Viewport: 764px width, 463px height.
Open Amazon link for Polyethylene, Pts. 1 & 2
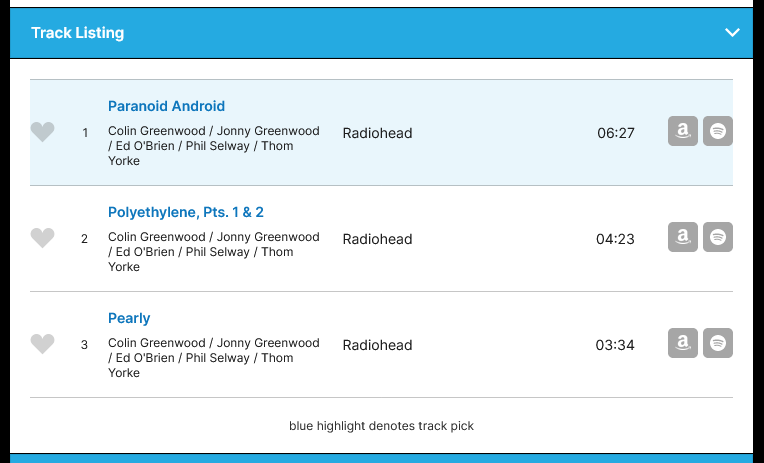coord(683,237)
